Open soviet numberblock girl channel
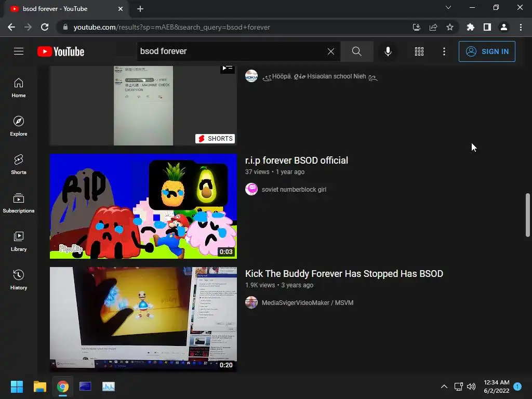532x399 pixels. tap(294, 190)
